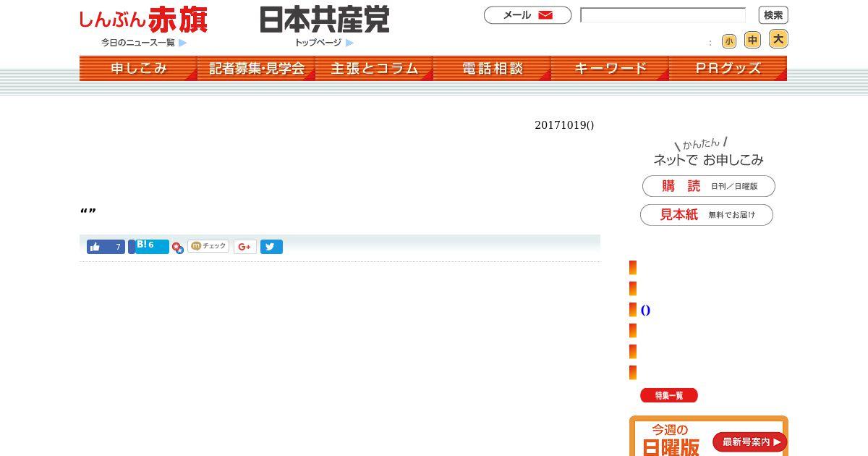868x456 pixels.
Task: Open the 記者募集・見学会 navigation tab
Action: click(256, 68)
